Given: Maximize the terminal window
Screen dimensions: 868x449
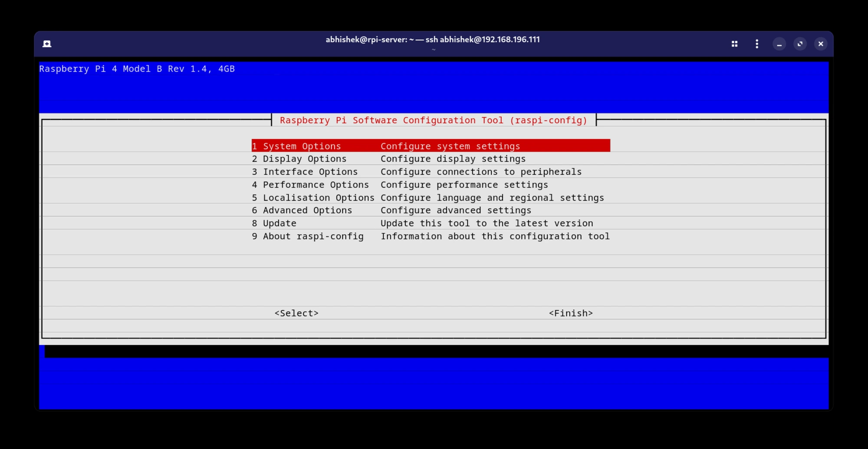Looking at the screenshot, I should 800,44.
